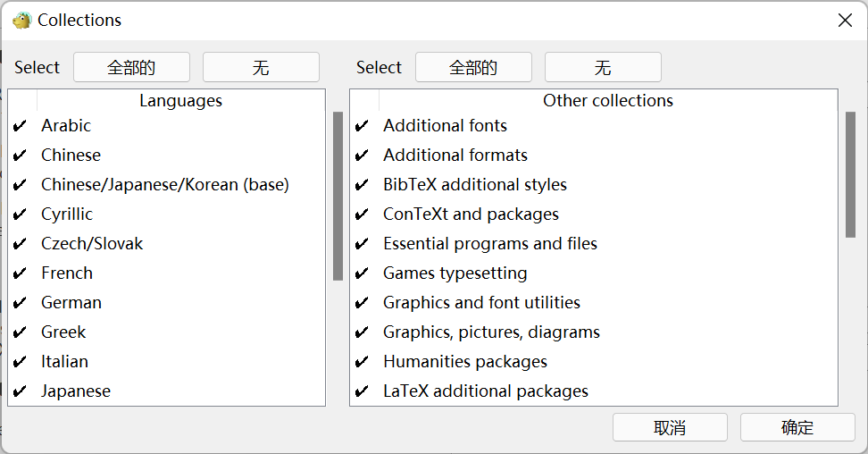Toggle the Italian checkmark
The width and height of the screenshot is (868, 454).
[20, 361]
